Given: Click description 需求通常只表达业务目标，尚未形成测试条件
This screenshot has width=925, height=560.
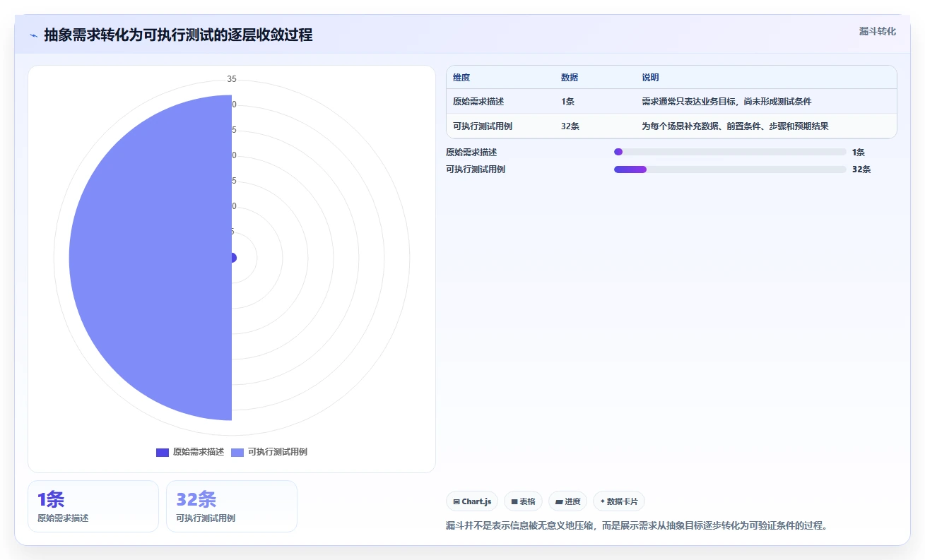Looking at the screenshot, I should (x=726, y=101).
